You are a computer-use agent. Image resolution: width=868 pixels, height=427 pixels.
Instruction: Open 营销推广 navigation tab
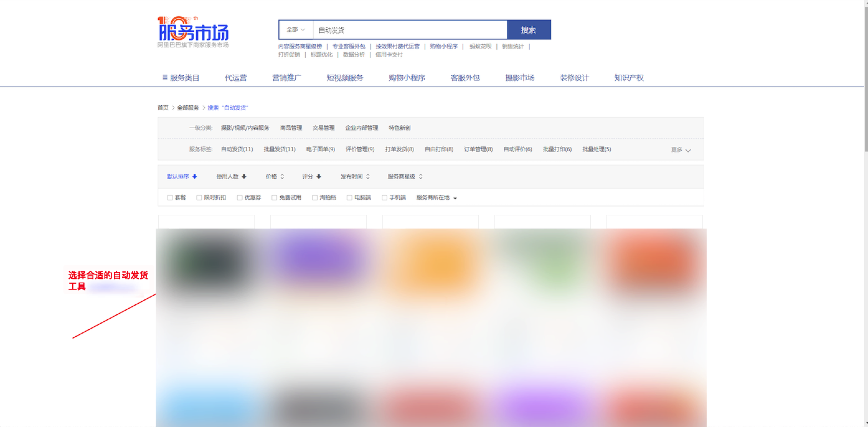[286, 78]
